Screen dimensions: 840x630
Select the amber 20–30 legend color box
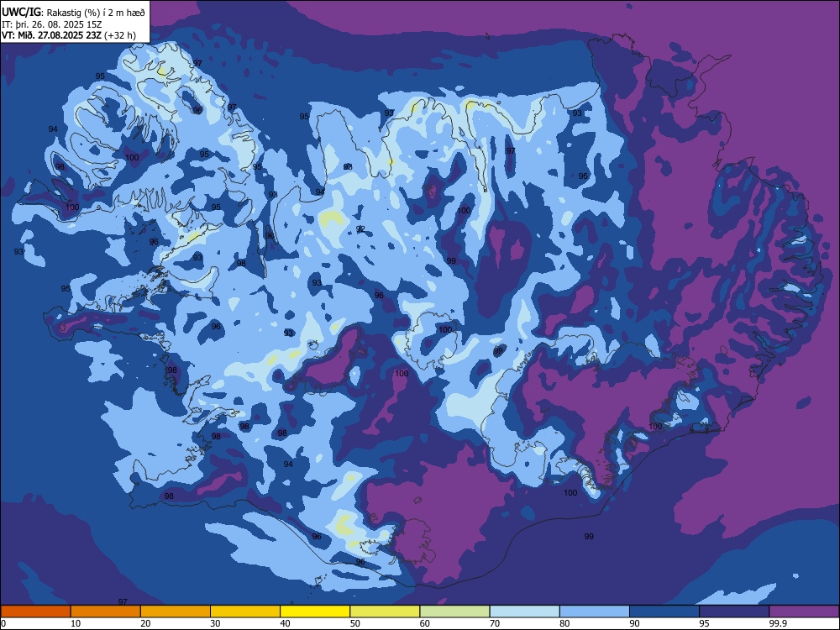point(176,612)
